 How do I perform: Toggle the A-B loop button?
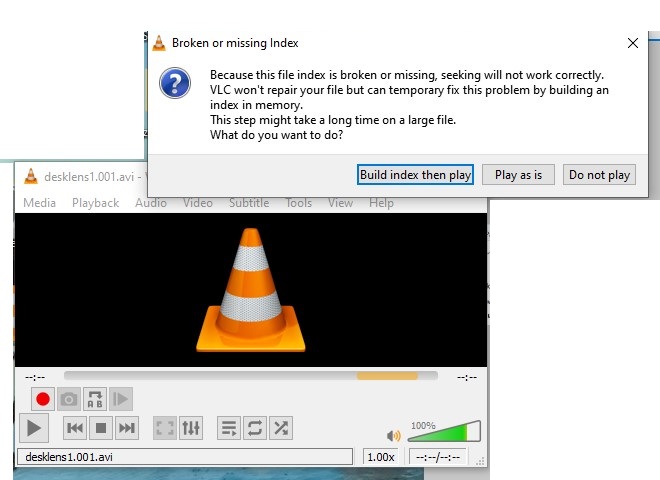tap(95, 399)
